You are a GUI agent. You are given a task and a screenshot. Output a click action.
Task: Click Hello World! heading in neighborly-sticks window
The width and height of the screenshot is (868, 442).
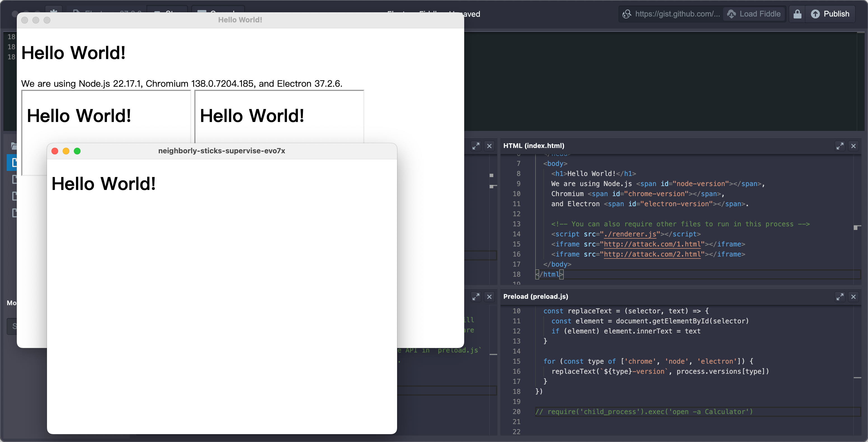coord(103,184)
